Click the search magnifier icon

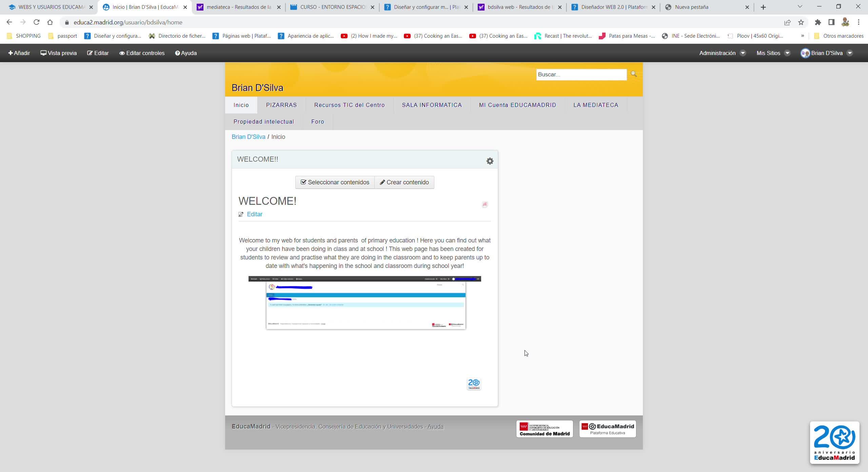633,74
